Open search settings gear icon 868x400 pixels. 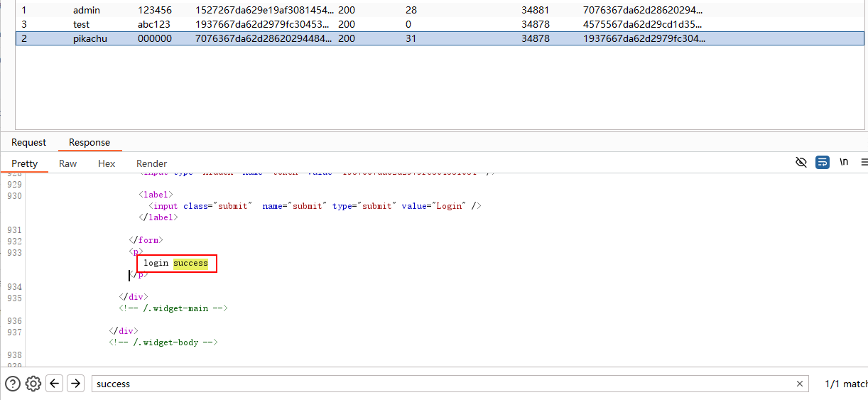pyautogui.click(x=33, y=384)
